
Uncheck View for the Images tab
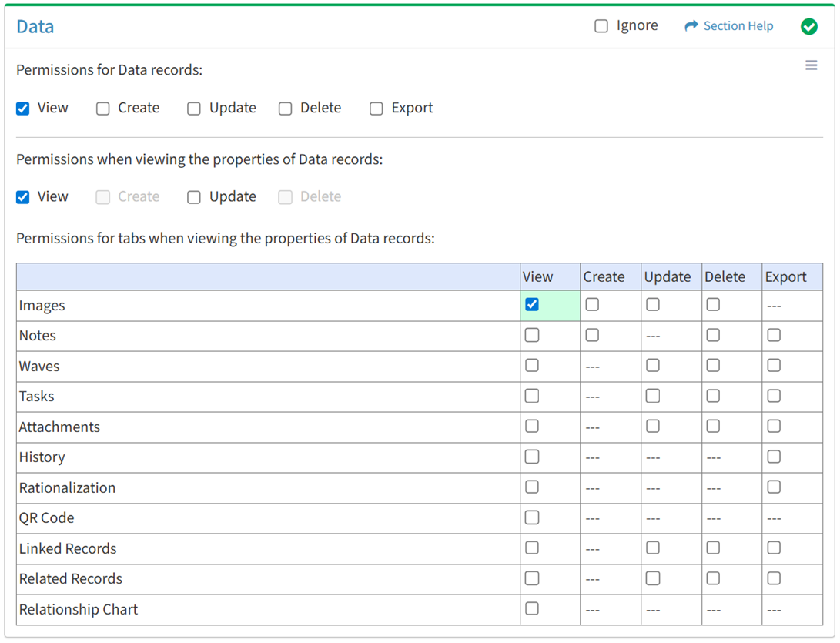532,305
